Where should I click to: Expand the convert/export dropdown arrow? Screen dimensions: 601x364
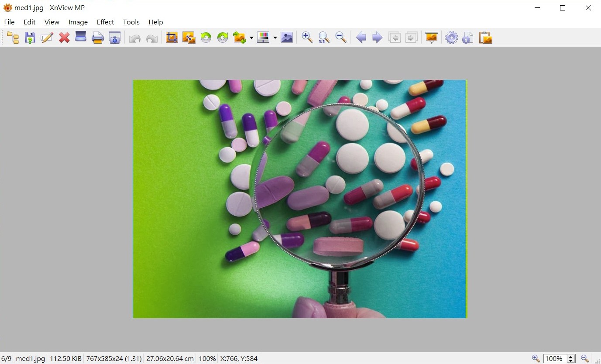coord(251,38)
